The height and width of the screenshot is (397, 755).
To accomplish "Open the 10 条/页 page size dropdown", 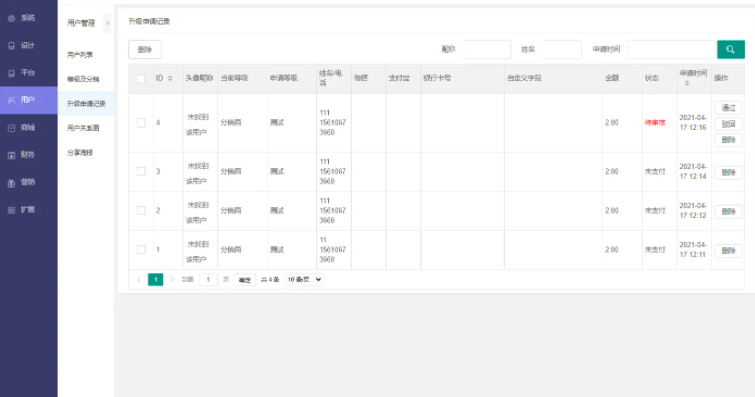I will [x=304, y=279].
